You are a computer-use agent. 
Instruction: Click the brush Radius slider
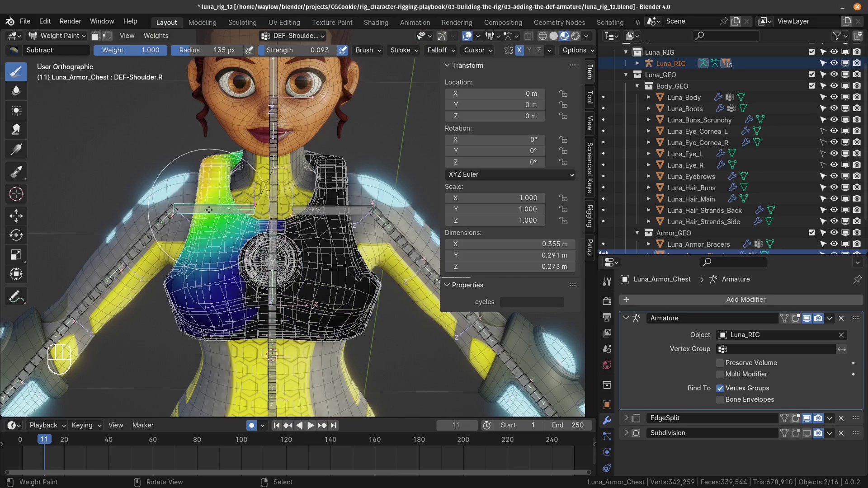pos(207,50)
